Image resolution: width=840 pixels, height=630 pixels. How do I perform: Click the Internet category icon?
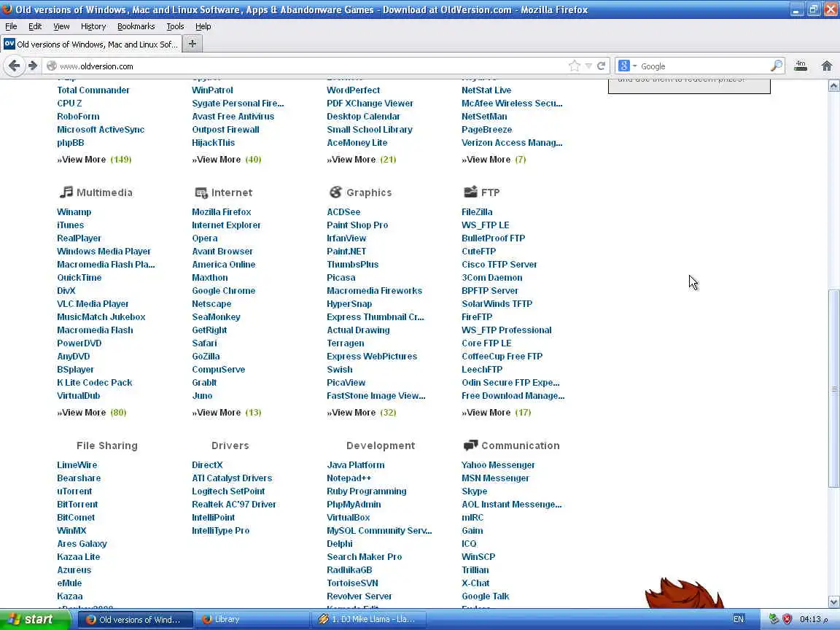click(201, 192)
